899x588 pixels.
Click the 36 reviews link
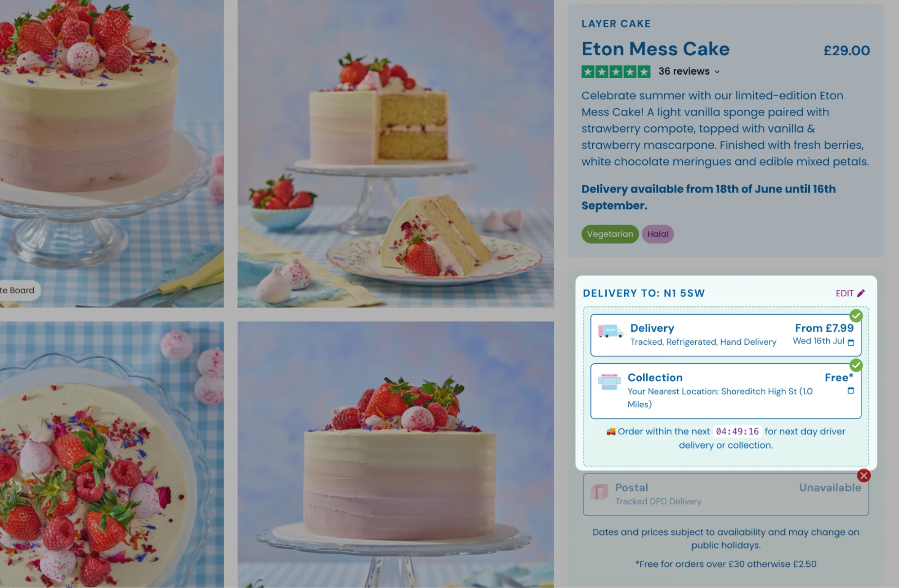tap(684, 71)
